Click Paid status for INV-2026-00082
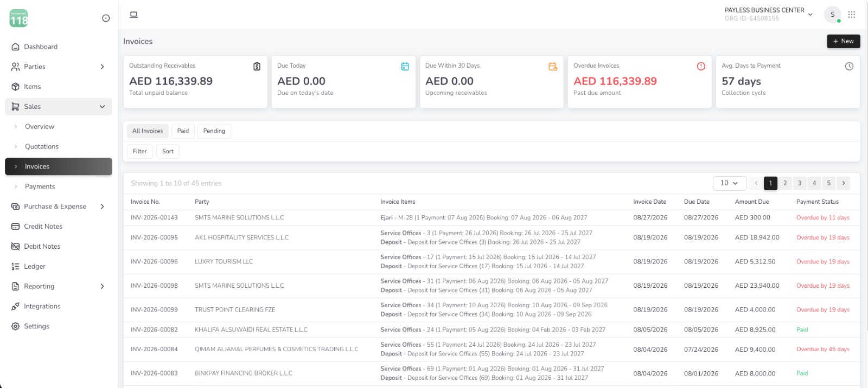 (802, 330)
